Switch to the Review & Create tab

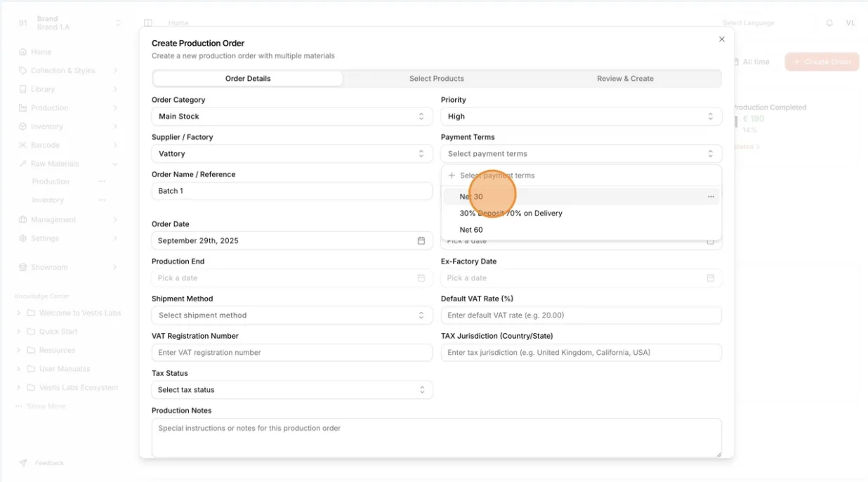[x=625, y=79]
